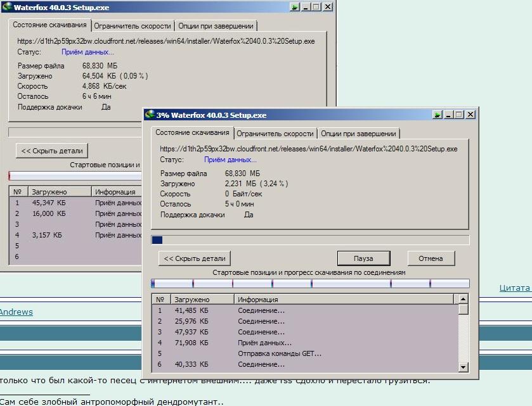The image size is (532, 406).
Task: Open the Состояние скачивания tab in back window
Action: point(49,25)
